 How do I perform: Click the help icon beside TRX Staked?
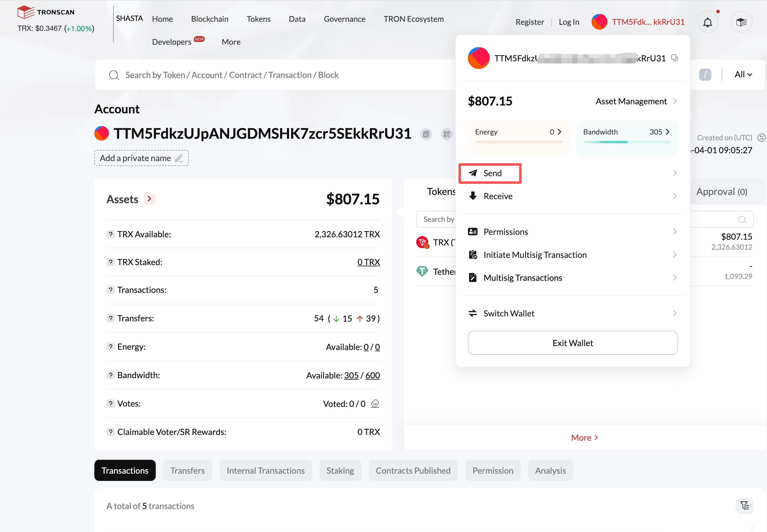click(111, 262)
